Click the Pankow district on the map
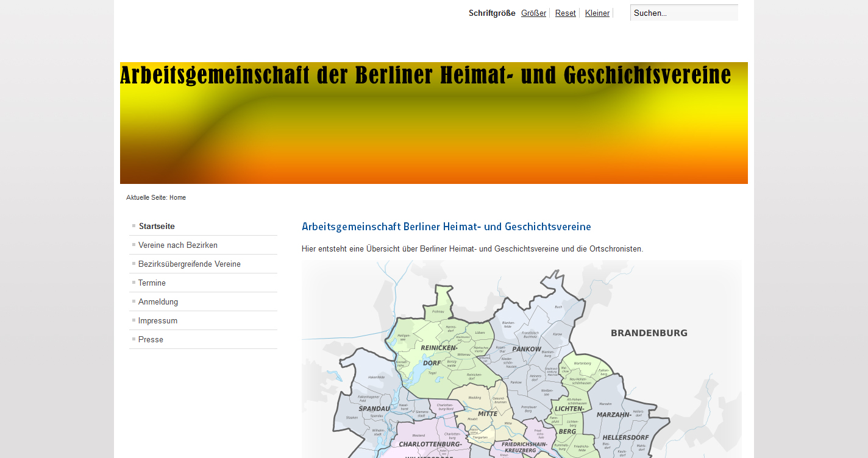Screen dimensions: 868x458 [526, 349]
